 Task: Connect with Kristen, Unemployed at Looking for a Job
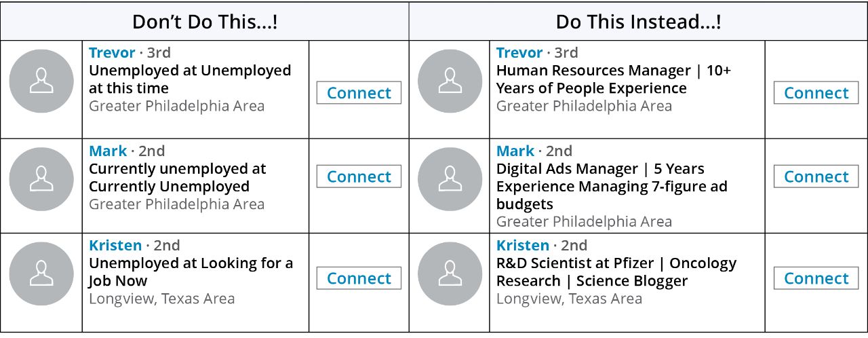coord(359,278)
